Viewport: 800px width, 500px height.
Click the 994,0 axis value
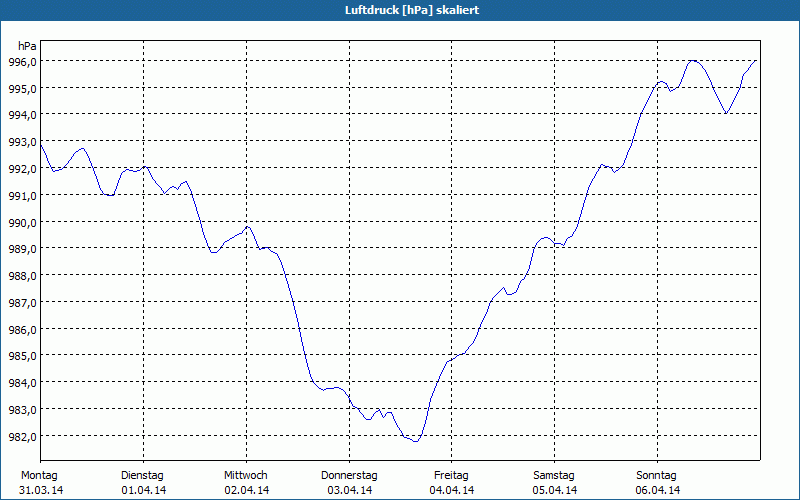click(x=23, y=115)
